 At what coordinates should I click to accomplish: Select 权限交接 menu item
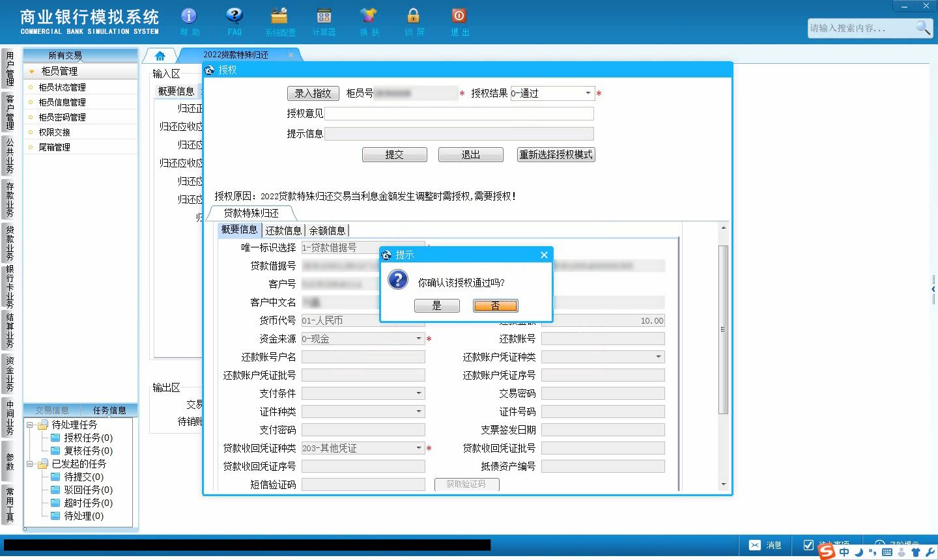[x=81, y=132]
